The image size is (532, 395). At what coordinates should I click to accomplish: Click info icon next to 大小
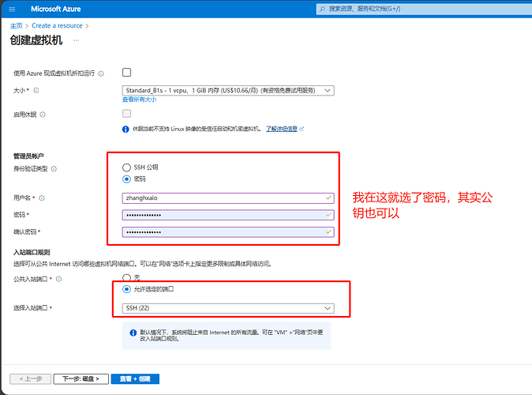pos(36,90)
